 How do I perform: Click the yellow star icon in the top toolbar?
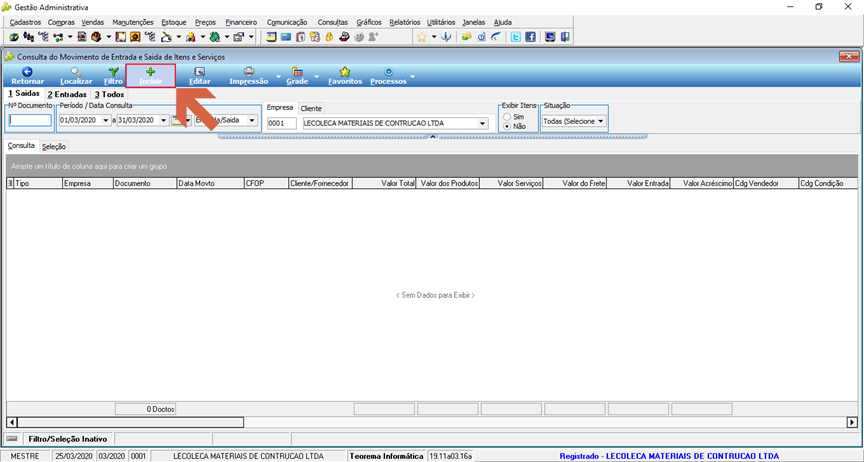[x=422, y=37]
